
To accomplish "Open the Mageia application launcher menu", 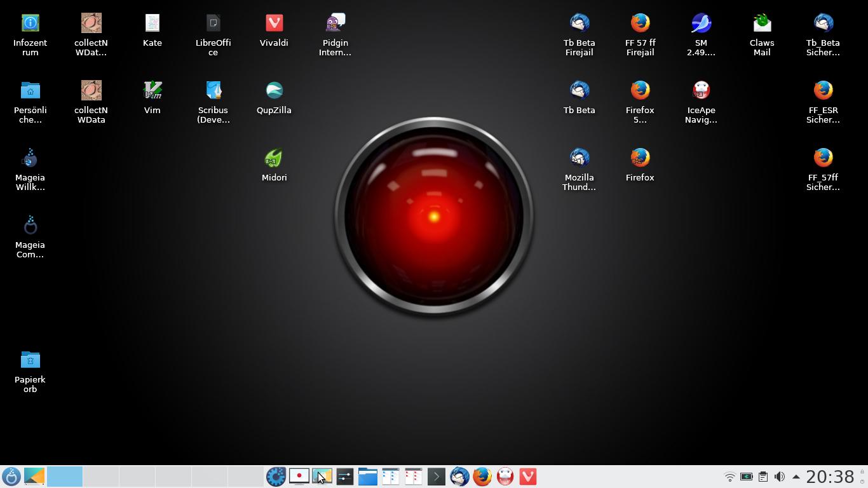I will (11, 477).
